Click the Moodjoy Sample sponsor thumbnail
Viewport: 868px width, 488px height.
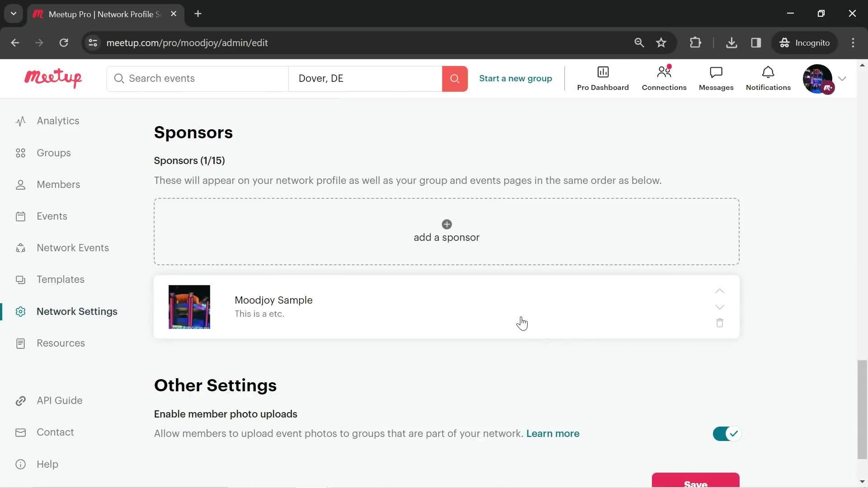point(189,306)
